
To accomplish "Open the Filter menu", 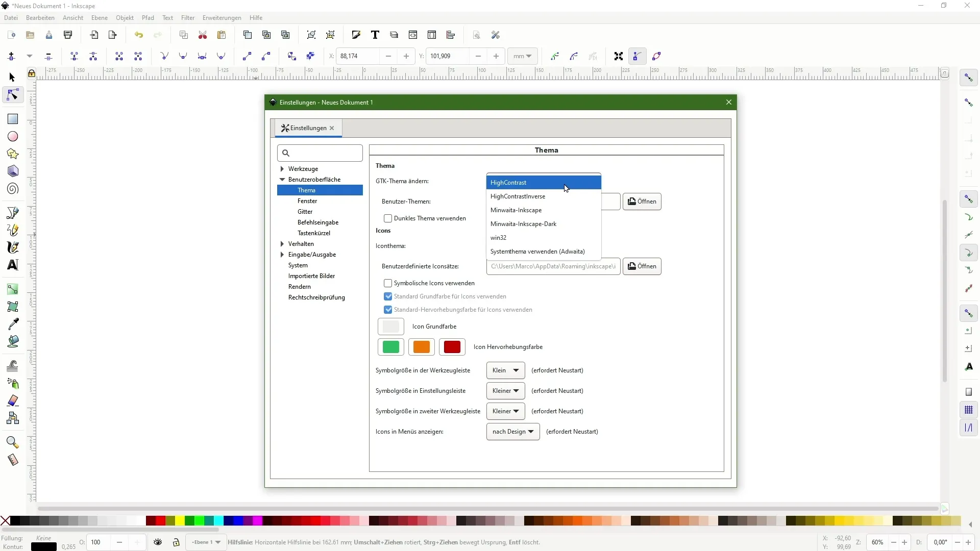I will pos(188,18).
